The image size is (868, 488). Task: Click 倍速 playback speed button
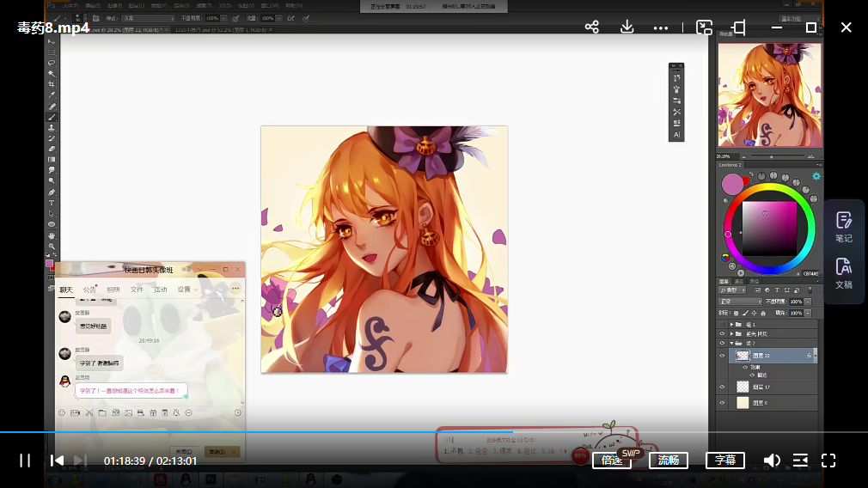[x=612, y=461]
